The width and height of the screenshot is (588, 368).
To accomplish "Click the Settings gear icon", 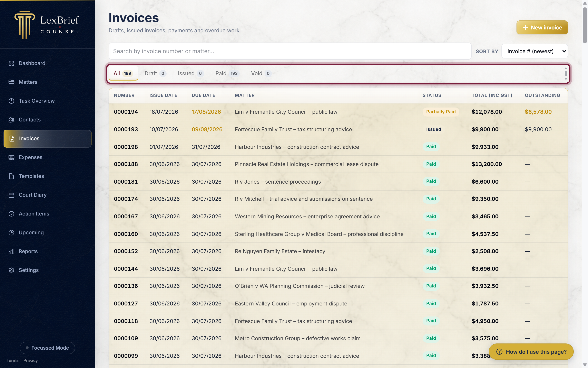I will click(11, 270).
